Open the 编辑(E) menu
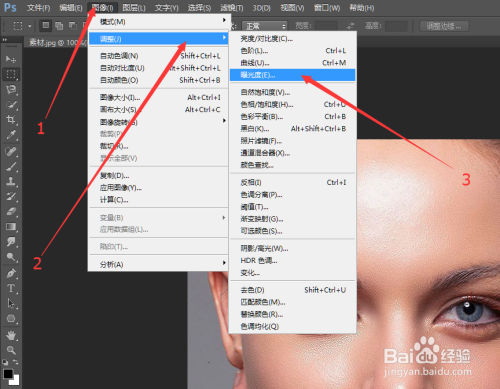The height and width of the screenshot is (389, 500). click(71, 8)
